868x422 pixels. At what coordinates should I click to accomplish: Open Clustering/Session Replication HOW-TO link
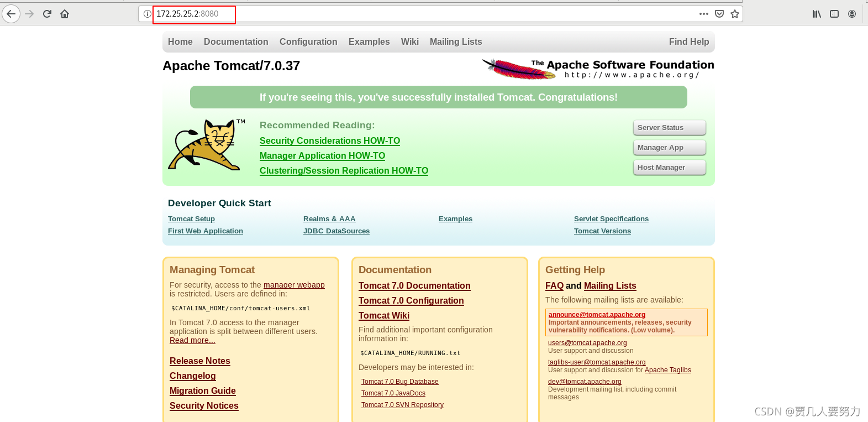344,171
